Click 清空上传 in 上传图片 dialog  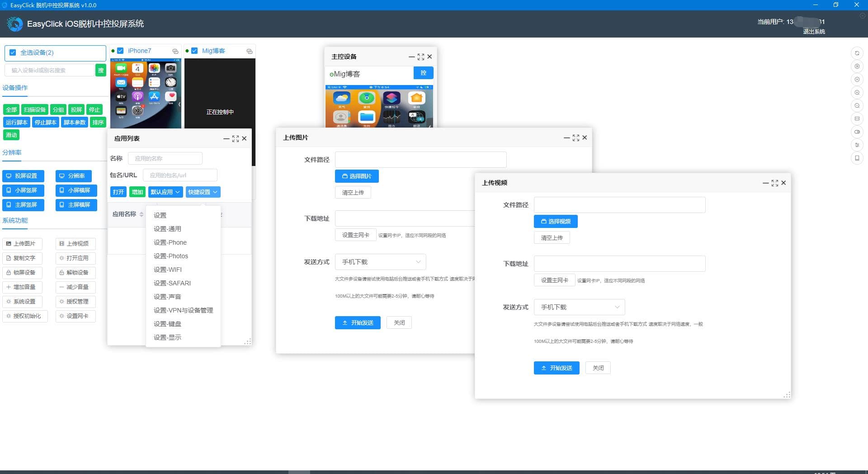[x=353, y=193]
